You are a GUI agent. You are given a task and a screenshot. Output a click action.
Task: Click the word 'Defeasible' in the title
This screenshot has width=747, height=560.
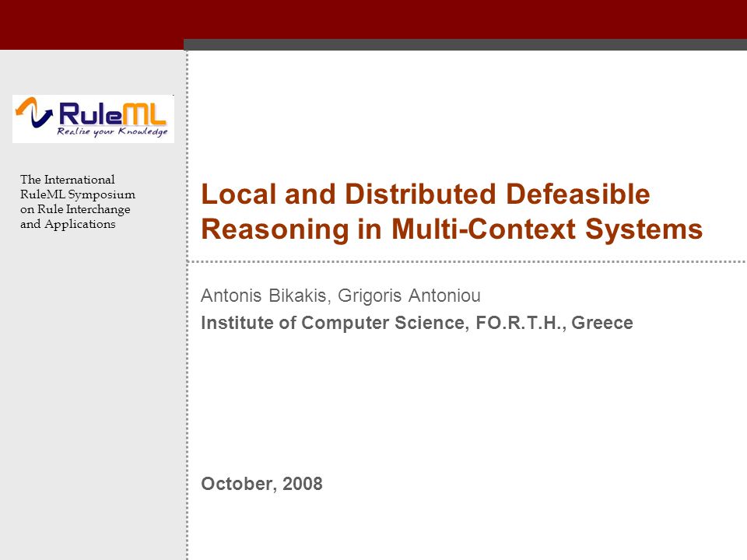point(578,194)
